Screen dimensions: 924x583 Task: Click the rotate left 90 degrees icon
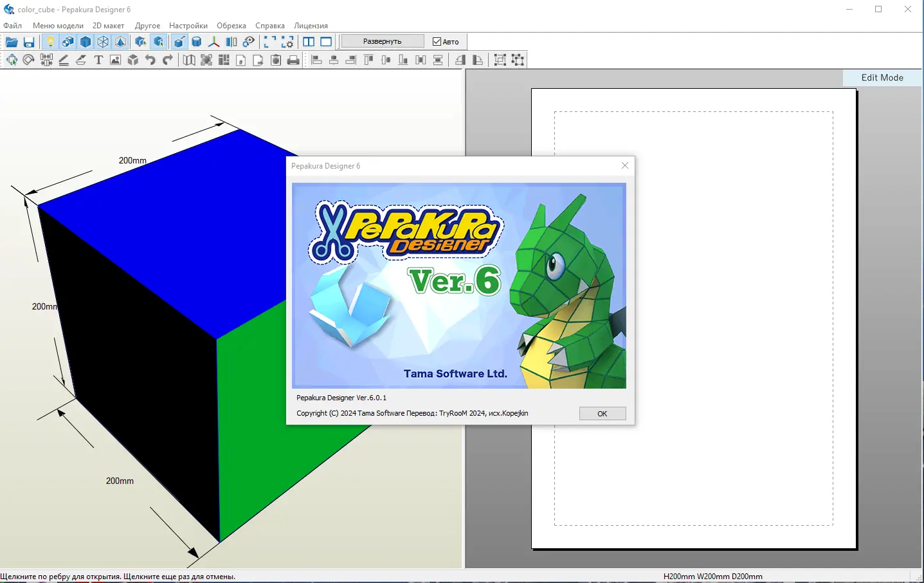pyautogui.click(x=460, y=60)
